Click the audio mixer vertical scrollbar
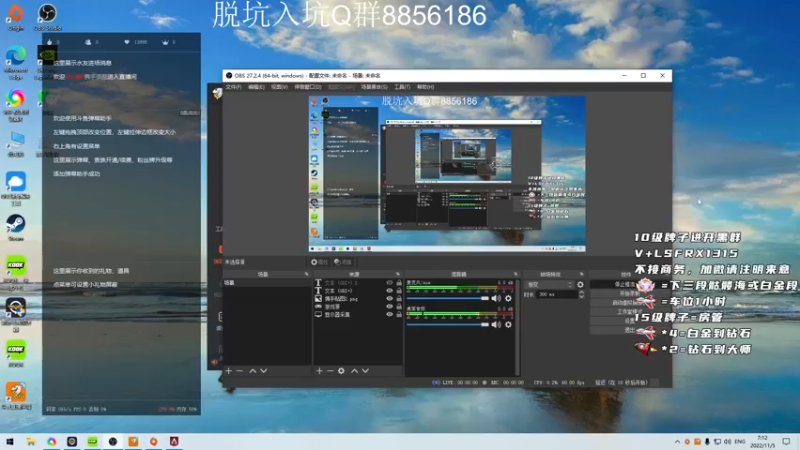The height and width of the screenshot is (450, 800). pos(517,327)
